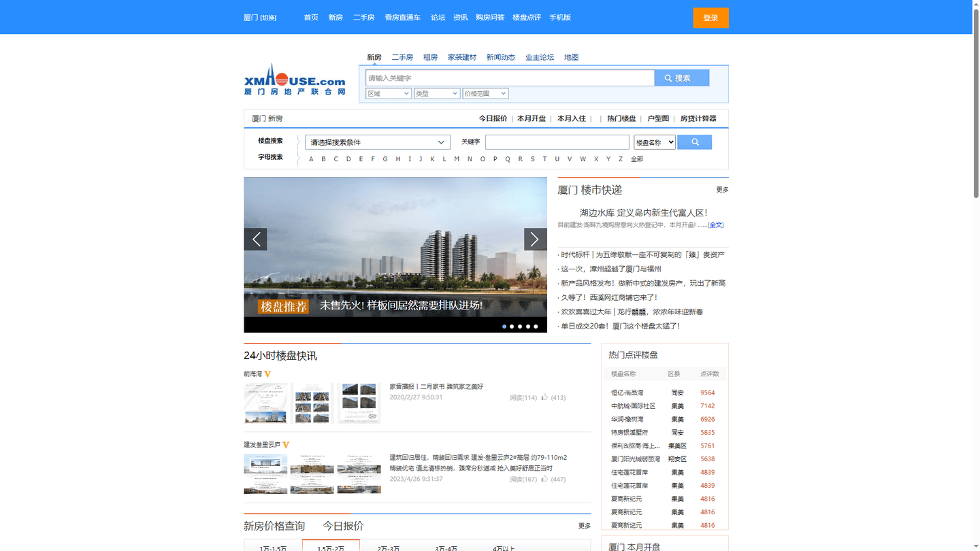Open the 本月入住 link
Screen dimensions: 980x551
pyautogui.click(x=571, y=118)
